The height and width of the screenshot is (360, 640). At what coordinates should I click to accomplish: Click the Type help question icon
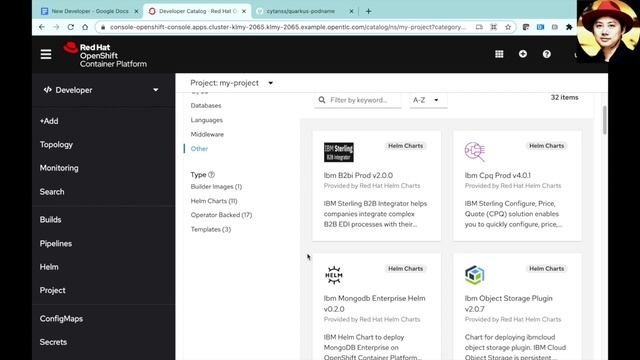211,175
